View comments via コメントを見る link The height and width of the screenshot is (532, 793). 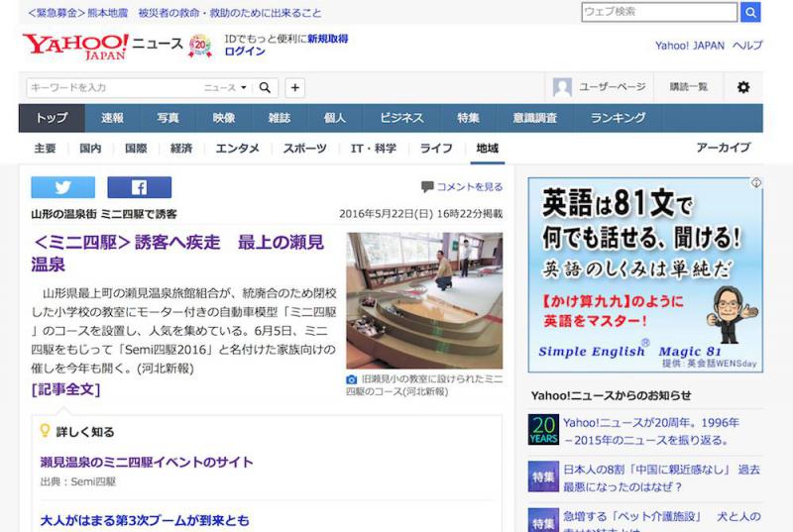point(462,186)
